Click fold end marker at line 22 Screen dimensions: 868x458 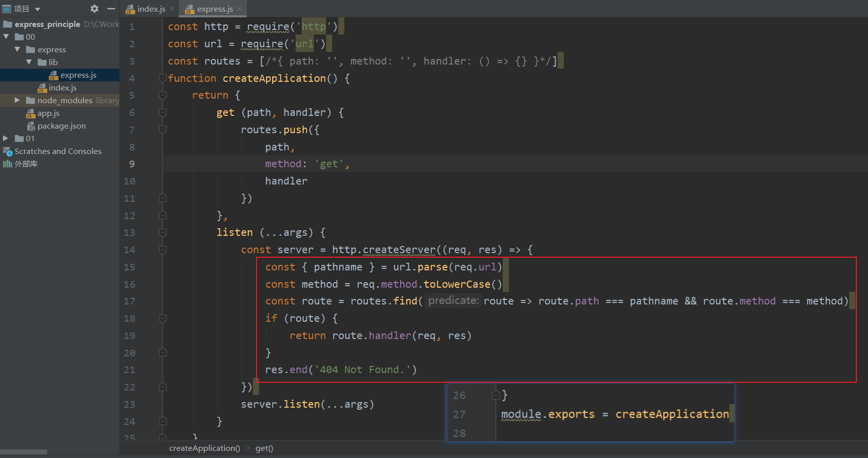163,387
